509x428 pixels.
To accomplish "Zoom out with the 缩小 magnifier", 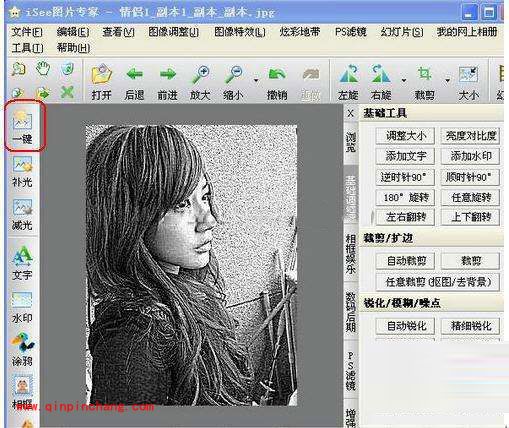I will point(233,82).
